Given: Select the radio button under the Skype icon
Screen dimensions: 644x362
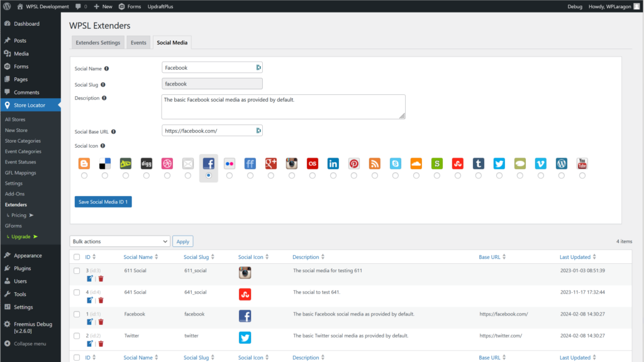Looking at the screenshot, I should 395,176.
